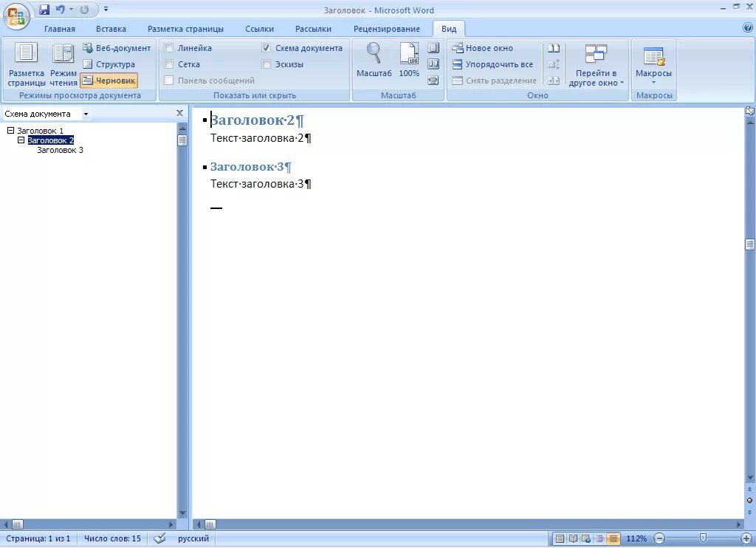This screenshot has width=756, height=548.
Task: Switch to Разметка страницы view mode
Action: [x=26, y=65]
